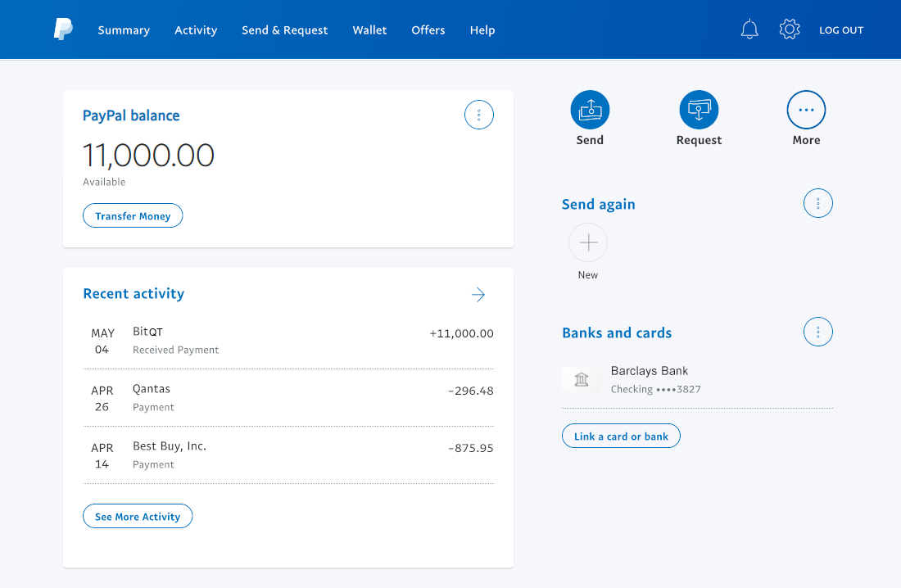Open the Offers menu item
The image size is (901, 588).
pos(428,30)
